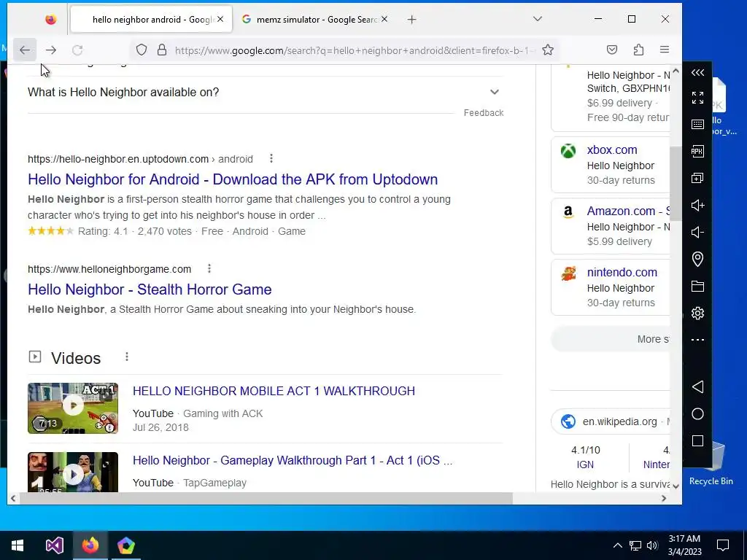Open emulator multi-instance add icon

697,178
